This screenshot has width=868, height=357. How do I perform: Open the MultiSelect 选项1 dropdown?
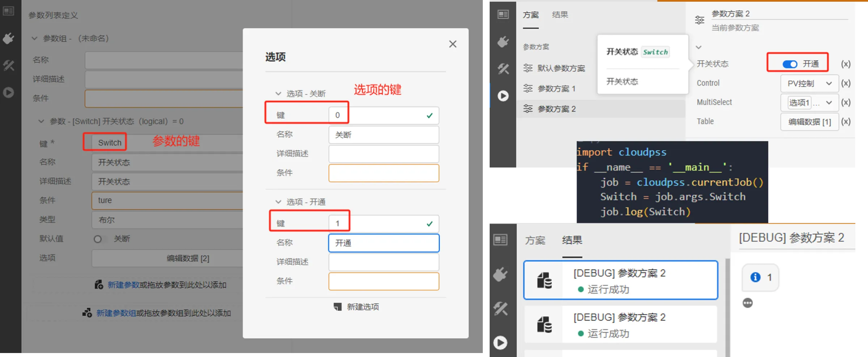809,103
